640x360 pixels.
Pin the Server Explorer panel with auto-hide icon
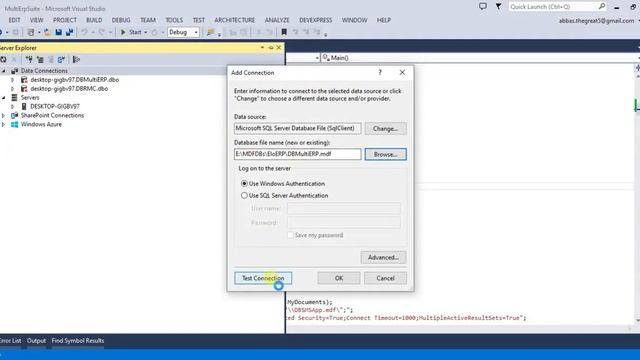[271, 48]
